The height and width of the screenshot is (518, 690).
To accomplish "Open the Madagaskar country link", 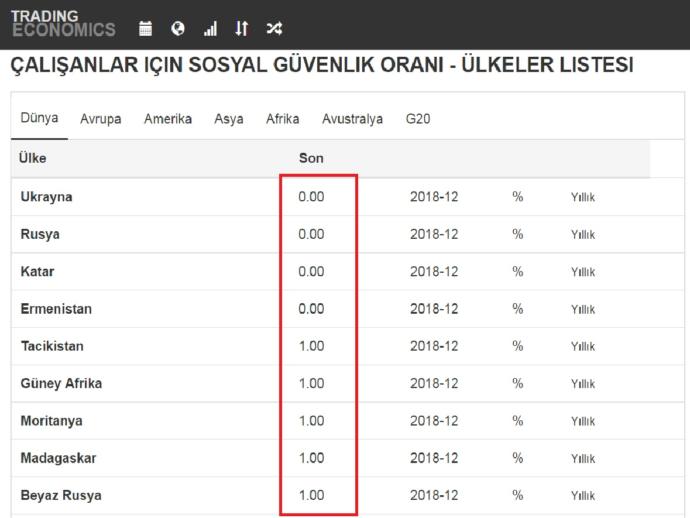I will [x=59, y=458].
